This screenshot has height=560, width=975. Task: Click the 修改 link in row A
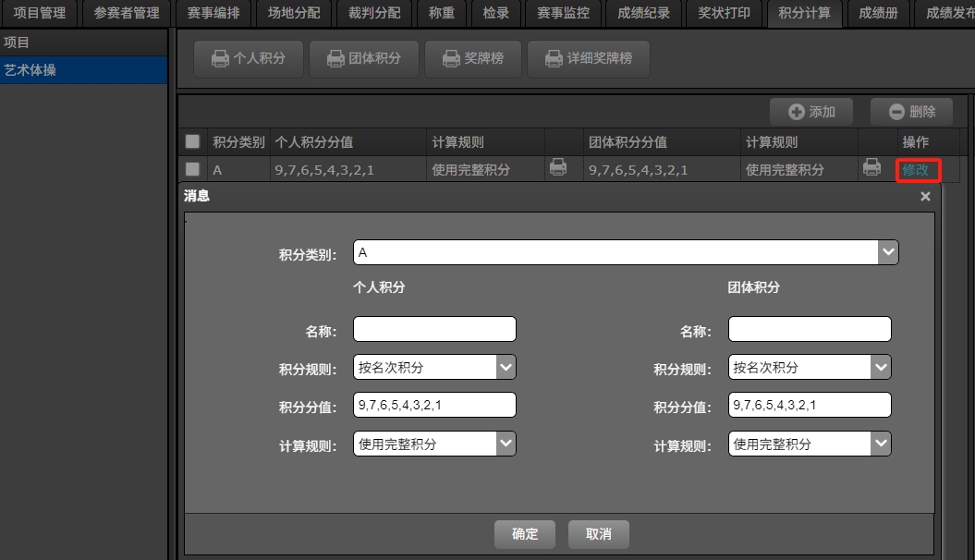pyautogui.click(x=917, y=170)
